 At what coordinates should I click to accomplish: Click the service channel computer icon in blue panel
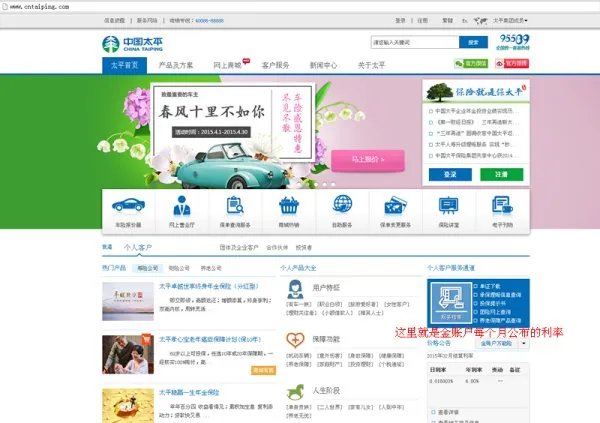point(450,303)
